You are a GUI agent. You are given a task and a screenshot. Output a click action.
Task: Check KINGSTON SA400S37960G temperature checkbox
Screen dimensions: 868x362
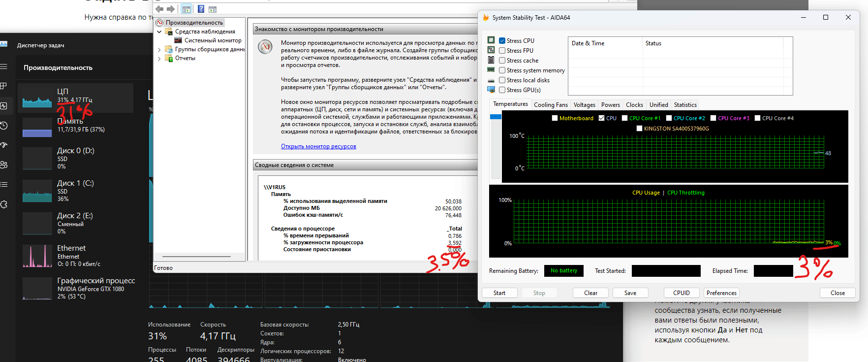tap(640, 129)
